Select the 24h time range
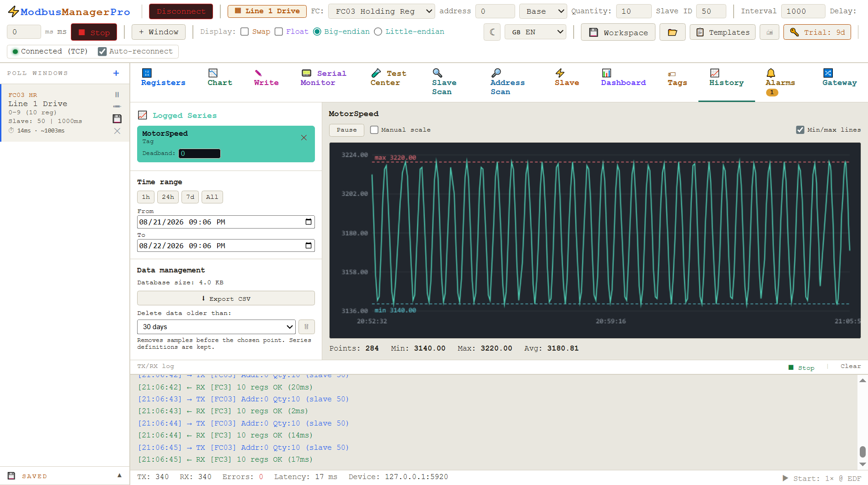This screenshot has height=485, width=868. 168,197
